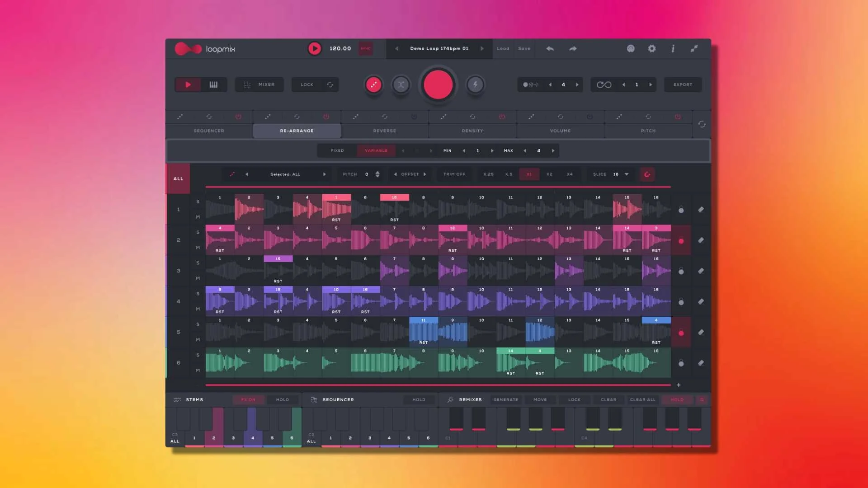Click the Export button
Screen dimensions: 868x488
[683, 84]
